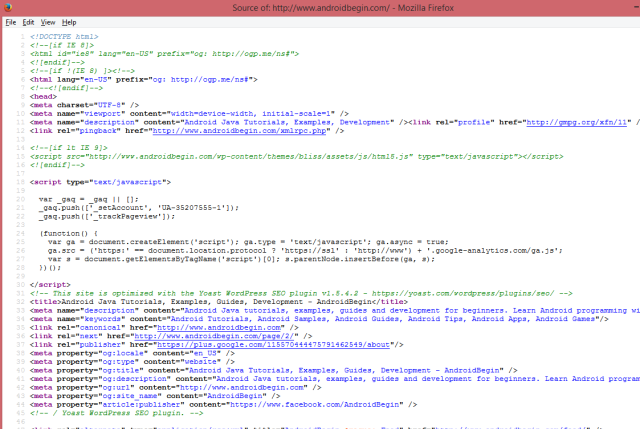Click the _setAccount UA-35207555-1 line
Image resolution: width=640 pixels, height=429 pixels.
click(x=139, y=208)
